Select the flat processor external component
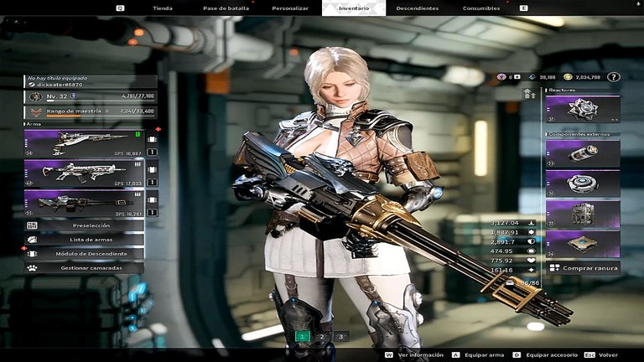Viewport: 644px width, 362px height. click(583, 244)
